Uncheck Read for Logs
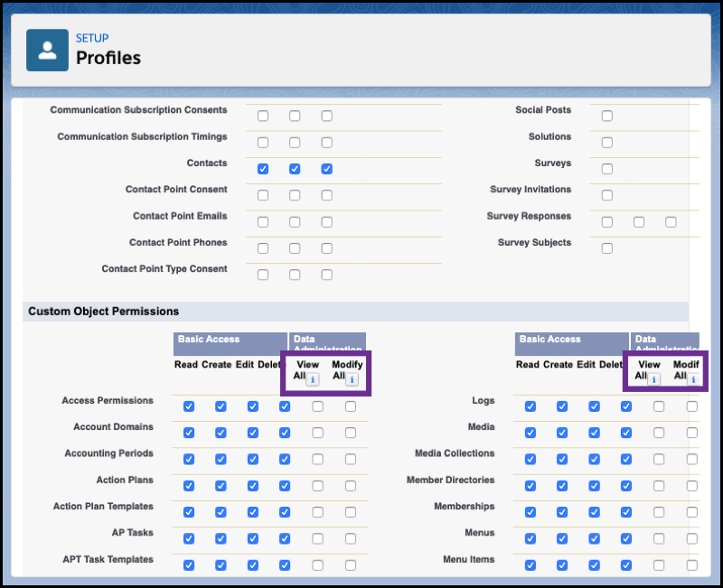 coord(531,406)
